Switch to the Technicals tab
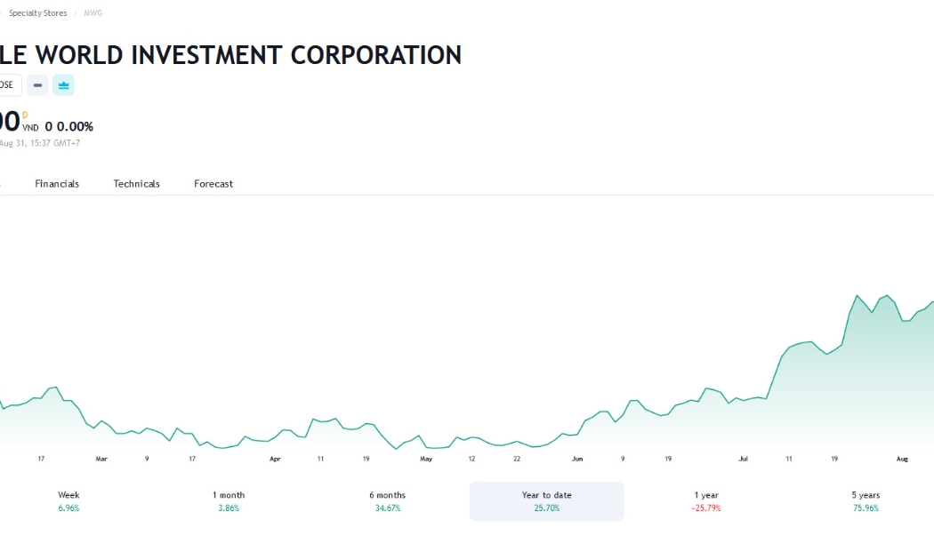This screenshot has width=934, height=560. [x=136, y=184]
